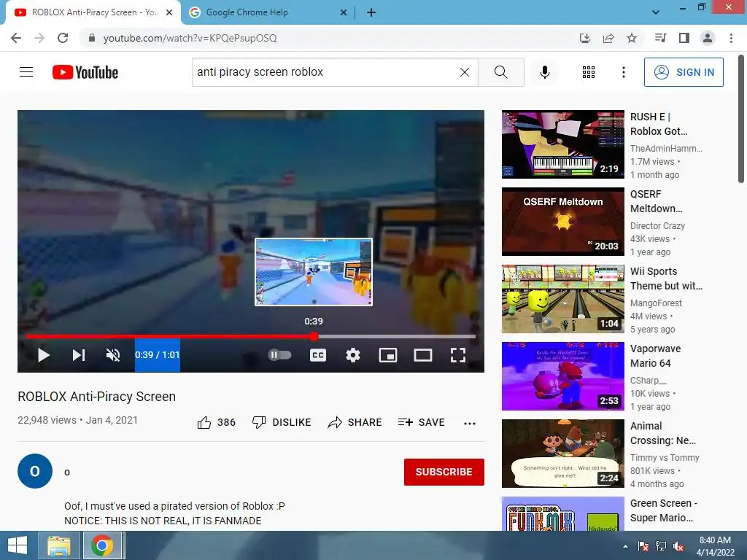Viewport: 747px width, 560px height.
Task: Like the video with thumbs up
Action: pyautogui.click(x=216, y=422)
